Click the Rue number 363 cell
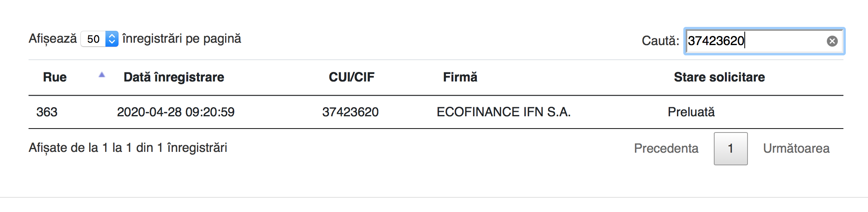868x212 pixels. tap(47, 112)
